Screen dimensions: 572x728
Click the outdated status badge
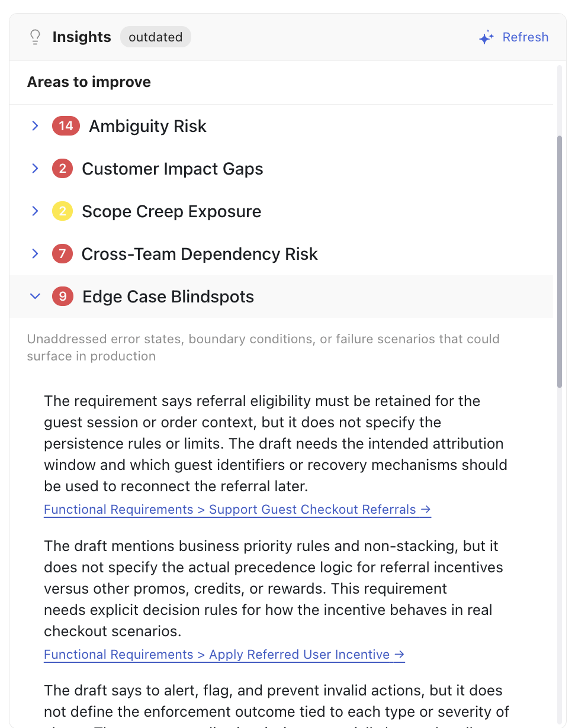click(x=156, y=37)
